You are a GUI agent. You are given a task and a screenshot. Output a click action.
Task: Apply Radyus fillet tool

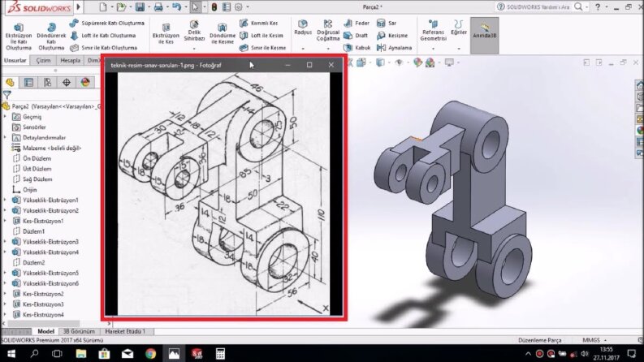(x=303, y=27)
